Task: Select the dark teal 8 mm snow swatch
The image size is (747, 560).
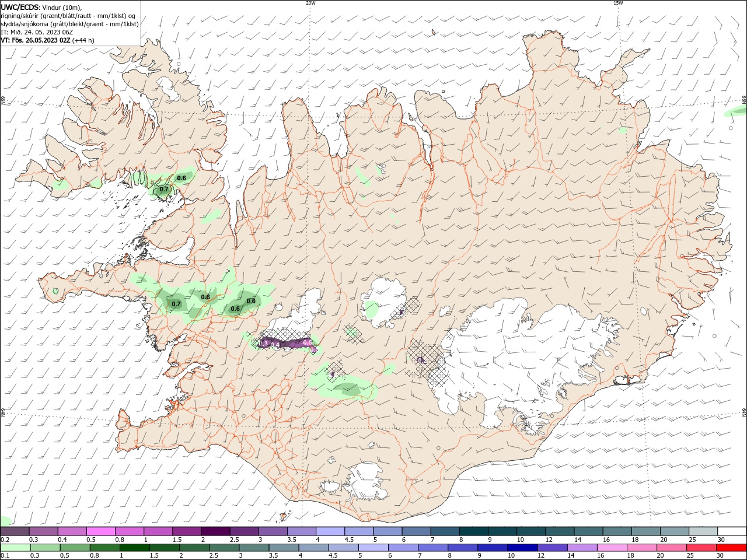Action: pos(473,531)
